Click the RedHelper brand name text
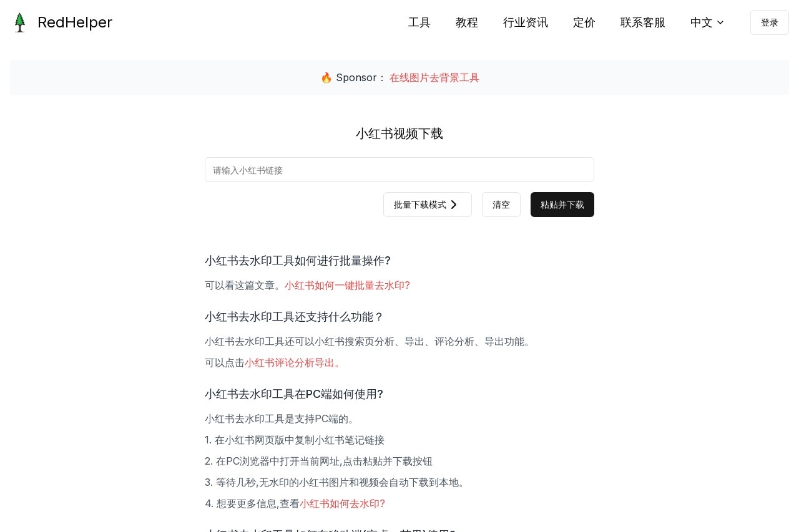 pos(74,22)
